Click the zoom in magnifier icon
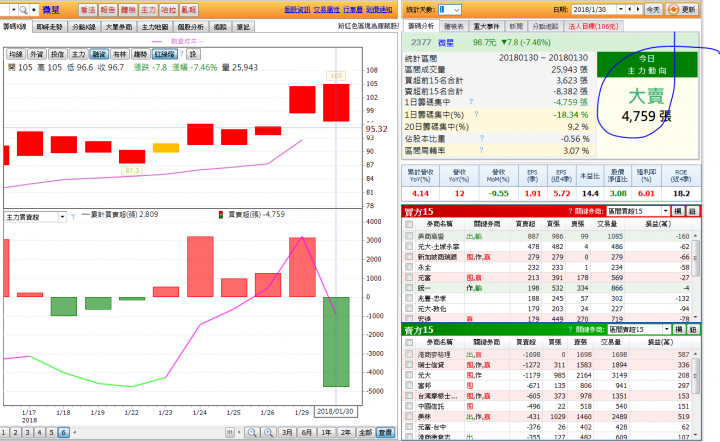Screen dimensions: 720x442 point(269,432)
